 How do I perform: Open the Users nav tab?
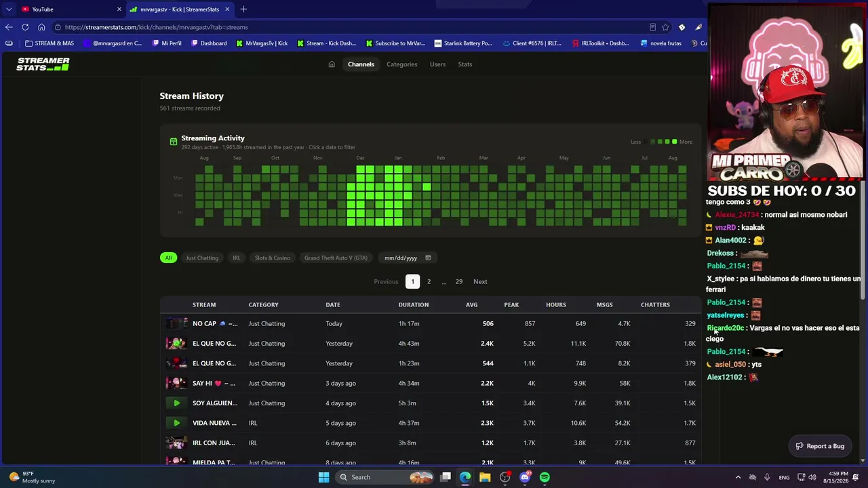437,64
